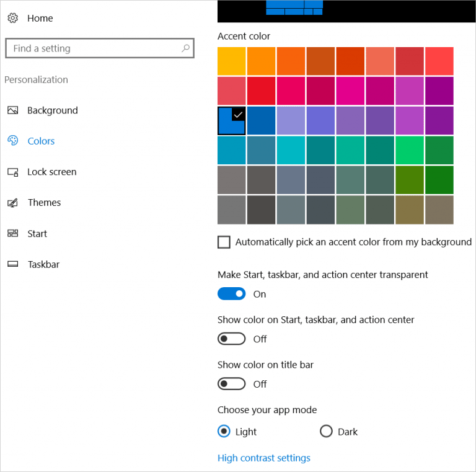Choose the pure green swatch ending fifth row
476x472 pixels.
pos(439,180)
